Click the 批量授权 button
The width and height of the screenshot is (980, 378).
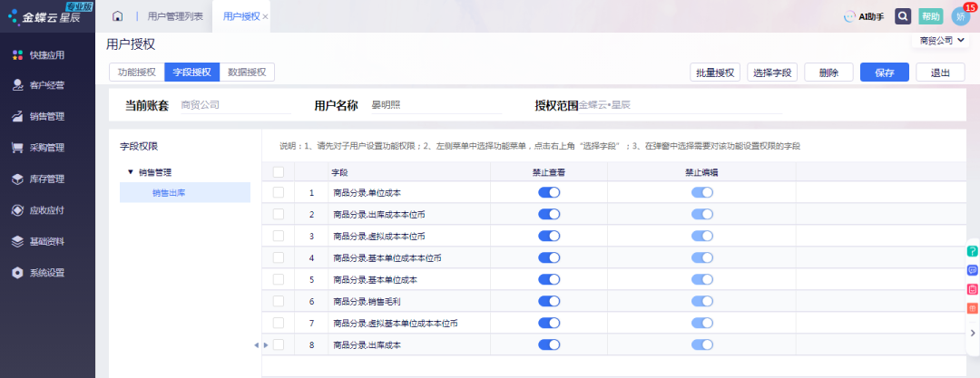715,73
